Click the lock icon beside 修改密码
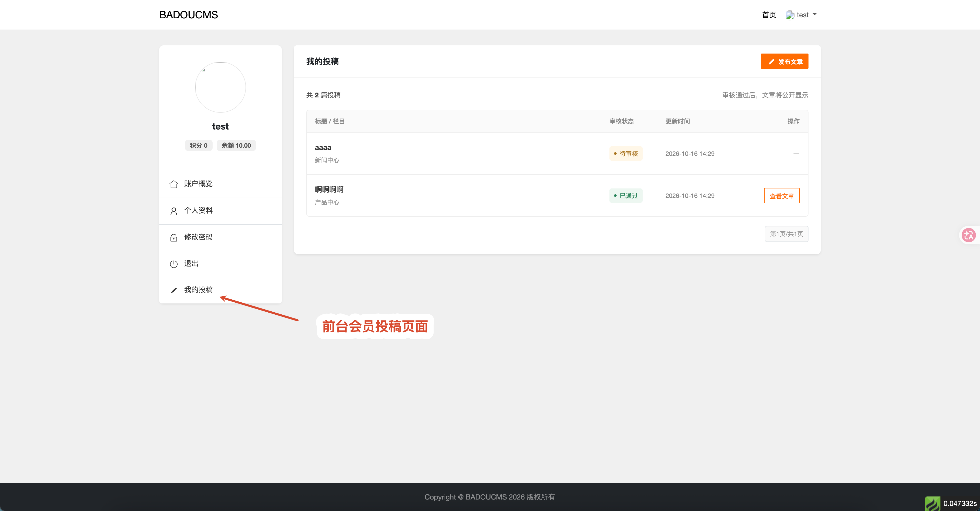The image size is (980, 511). point(174,238)
